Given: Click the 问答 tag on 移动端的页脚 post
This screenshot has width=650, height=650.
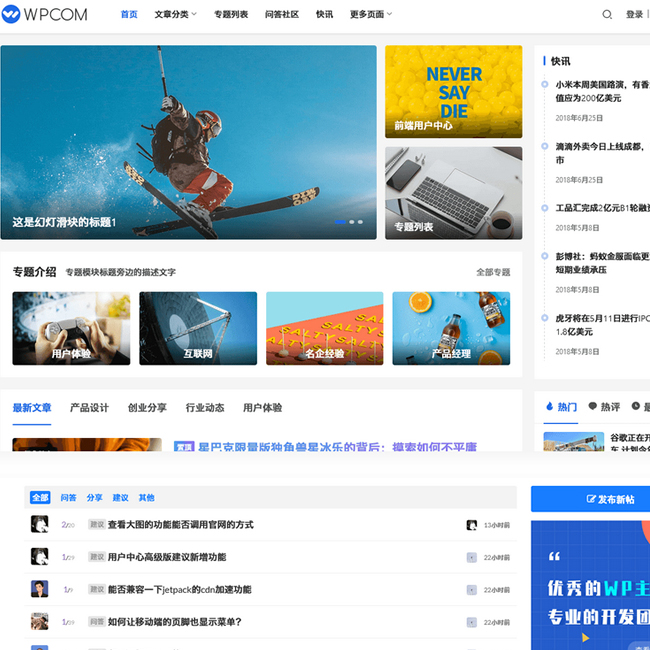Looking at the screenshot, I should [x=97, y=622].
